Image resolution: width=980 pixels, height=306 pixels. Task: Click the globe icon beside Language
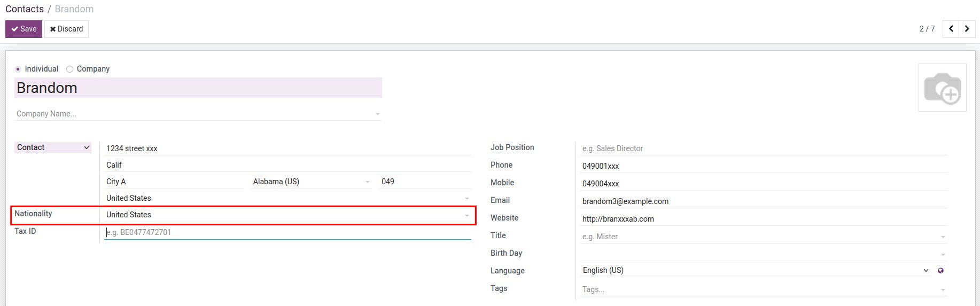tap(940, 271)
